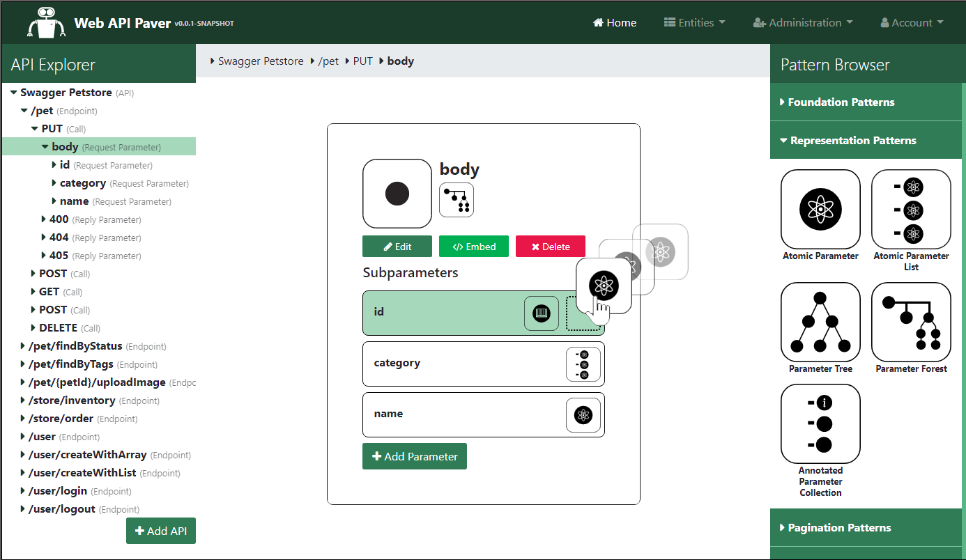Go to the Home nav item
966x560 pixels.
pyautogui.click(x=614, y=23)
